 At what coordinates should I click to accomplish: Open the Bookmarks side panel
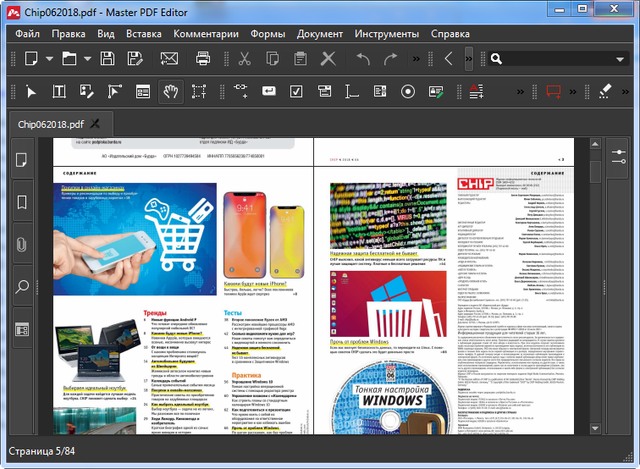[x=21, y=202]
